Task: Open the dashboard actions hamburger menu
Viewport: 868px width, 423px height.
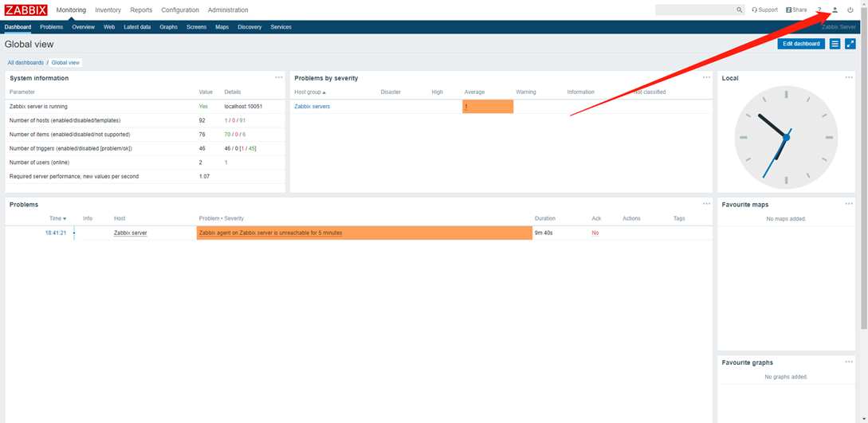Action: point(835,44)
